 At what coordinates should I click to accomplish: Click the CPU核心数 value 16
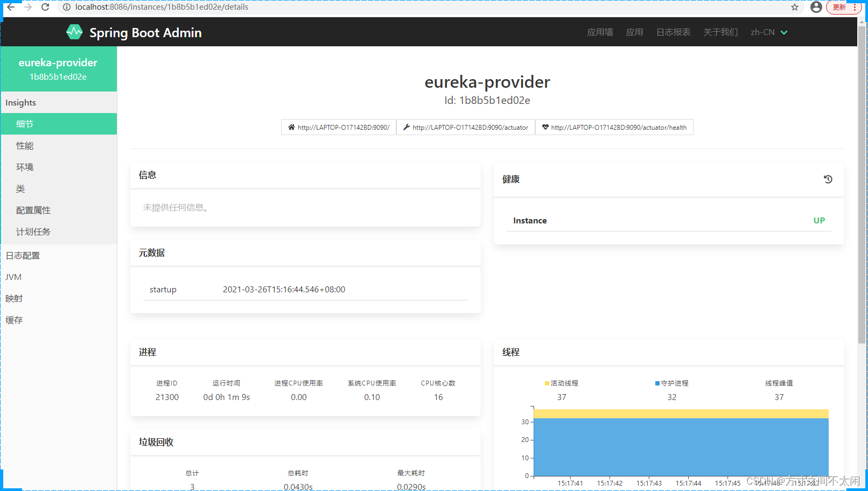point(438,397)
